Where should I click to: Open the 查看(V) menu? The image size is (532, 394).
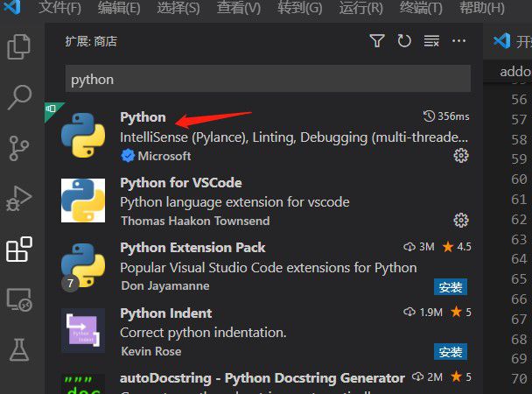(239, 9)
